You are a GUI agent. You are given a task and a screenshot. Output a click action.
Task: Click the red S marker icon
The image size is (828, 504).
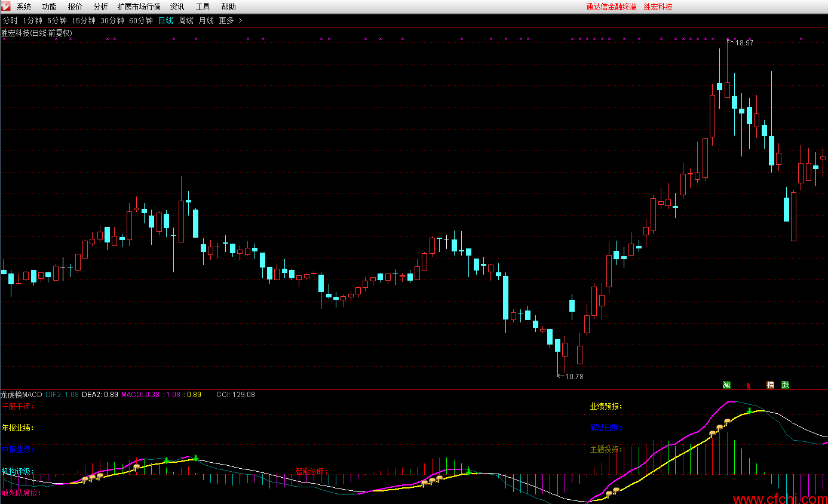click(x=748, y=385)
